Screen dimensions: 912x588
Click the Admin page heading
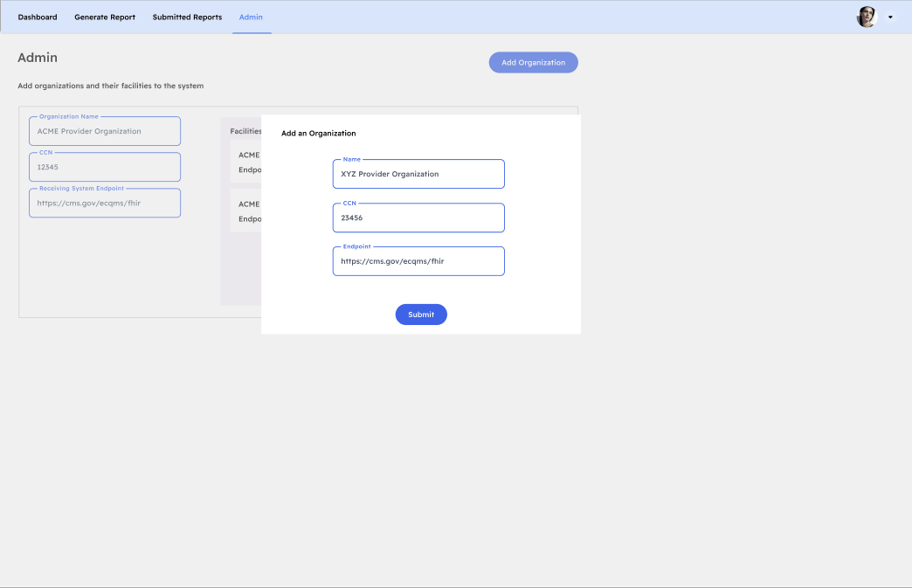click(37, 58)
